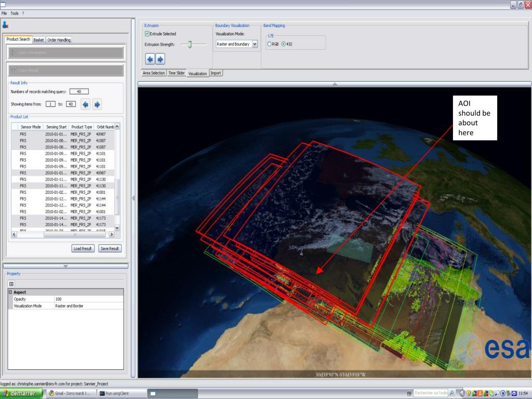The width and height of the screenshot is (532, 399).
Task: Click the Product List scroll left arrow
Action: point(14,234)
